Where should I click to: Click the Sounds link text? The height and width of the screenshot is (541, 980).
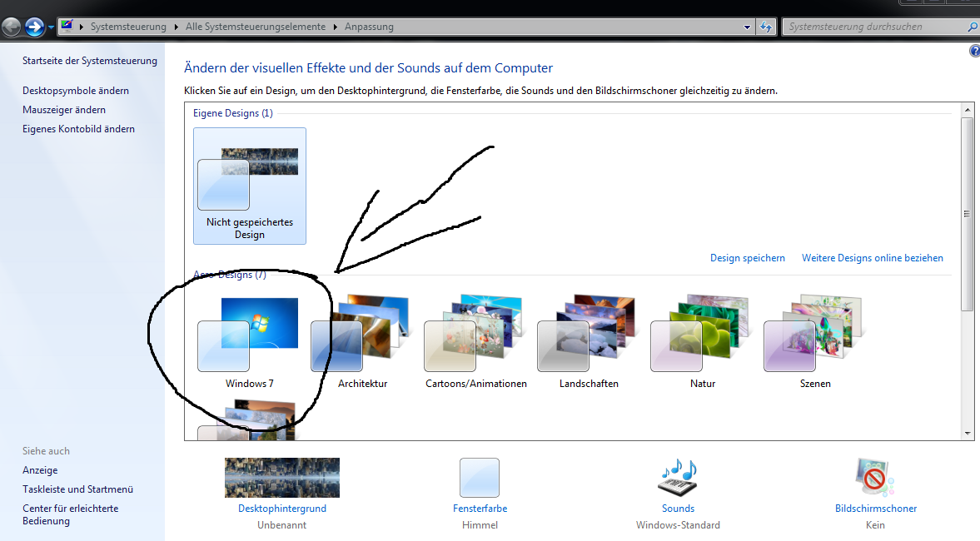(678, 509)
